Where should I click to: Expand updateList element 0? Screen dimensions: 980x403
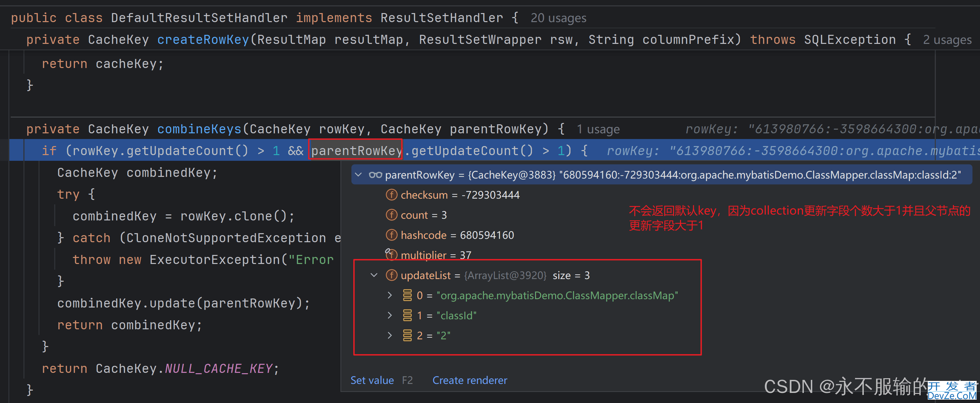tap(390, 295)
